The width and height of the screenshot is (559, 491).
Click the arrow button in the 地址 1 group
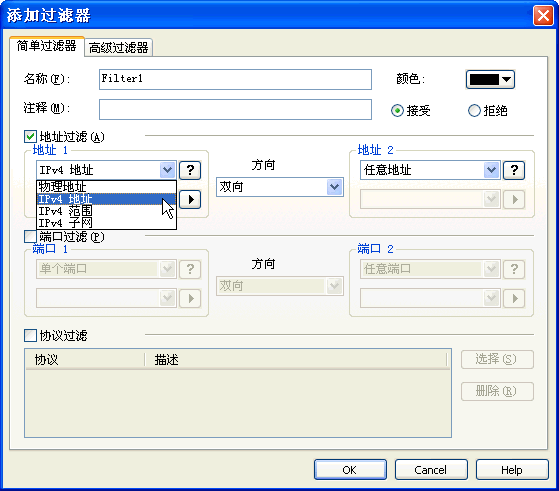pyautogui.click(x=190, y=199)
